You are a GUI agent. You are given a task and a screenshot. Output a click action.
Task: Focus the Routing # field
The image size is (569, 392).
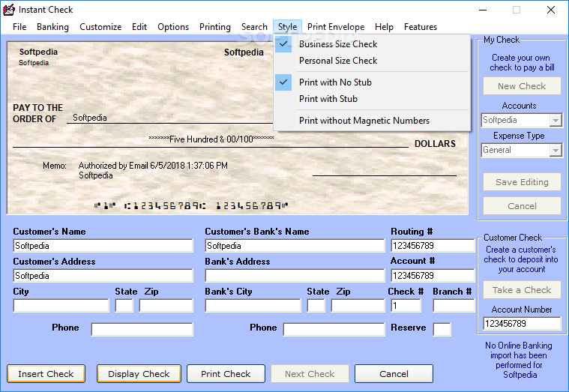433,246
